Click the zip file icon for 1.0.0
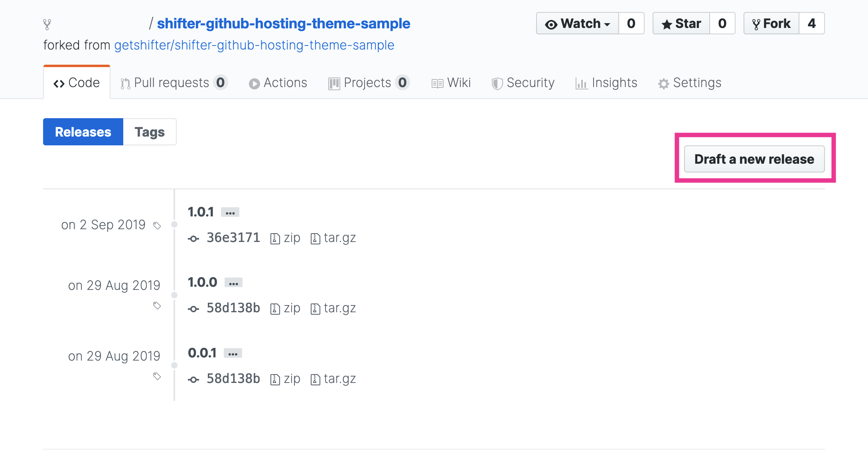 [275, 309]
